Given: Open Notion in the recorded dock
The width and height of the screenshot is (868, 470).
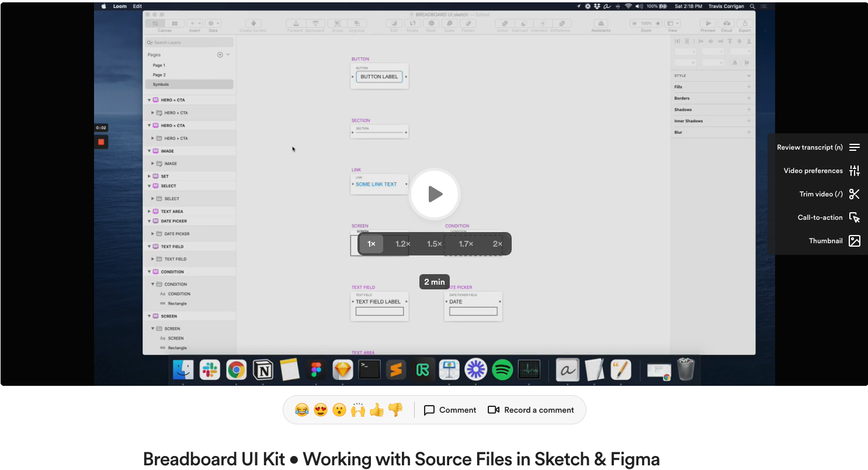Looking at the screenshot, I should tap(263, 369).
